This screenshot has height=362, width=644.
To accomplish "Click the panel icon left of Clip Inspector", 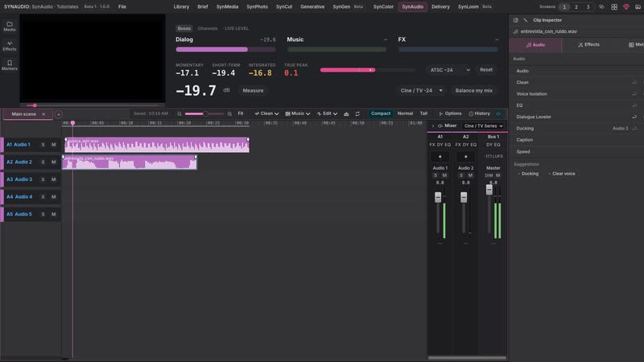I will pyautogui.click(x=515, y=20).
